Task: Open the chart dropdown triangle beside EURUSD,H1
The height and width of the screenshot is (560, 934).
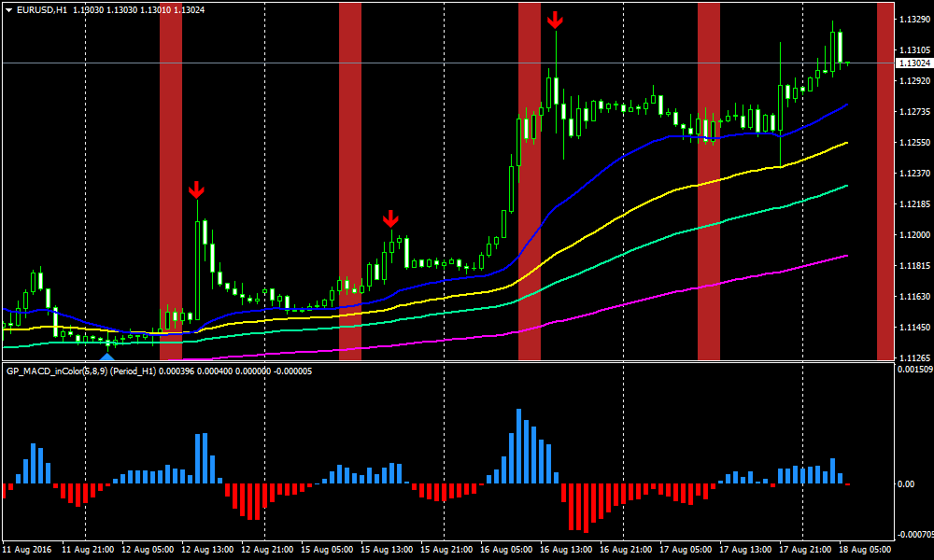Action: (x=8, y=9)
